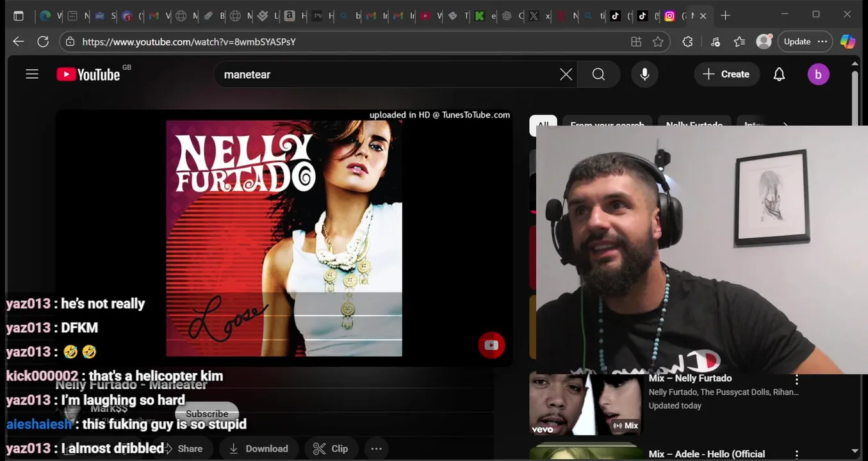Clear the search text with X

point(566,74)
